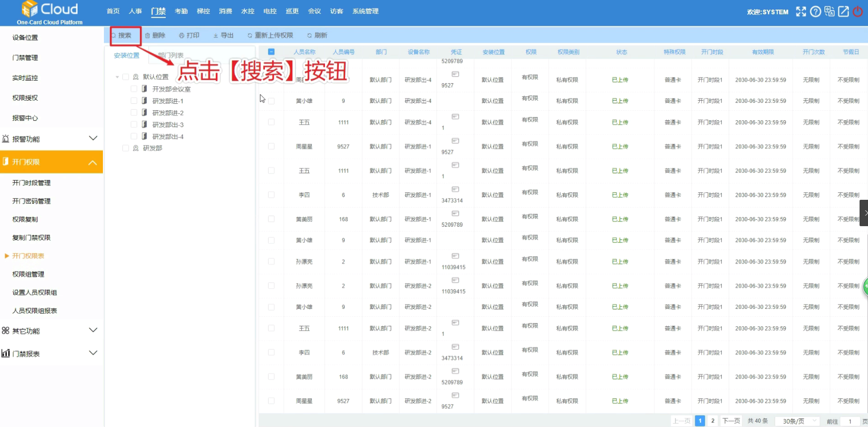Click the door icon beside 开发部会议室
This screenshot has height=427, width=868.
coord(145,89)
